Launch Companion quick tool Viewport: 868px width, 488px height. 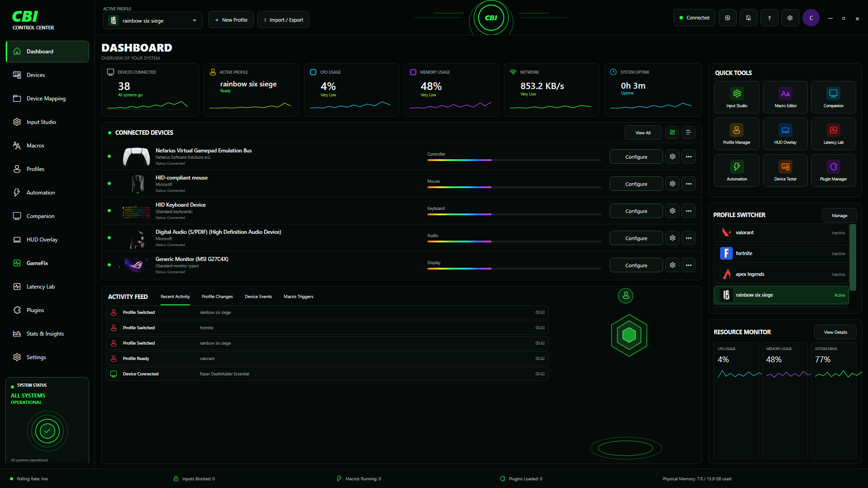(x=833, y=97)
